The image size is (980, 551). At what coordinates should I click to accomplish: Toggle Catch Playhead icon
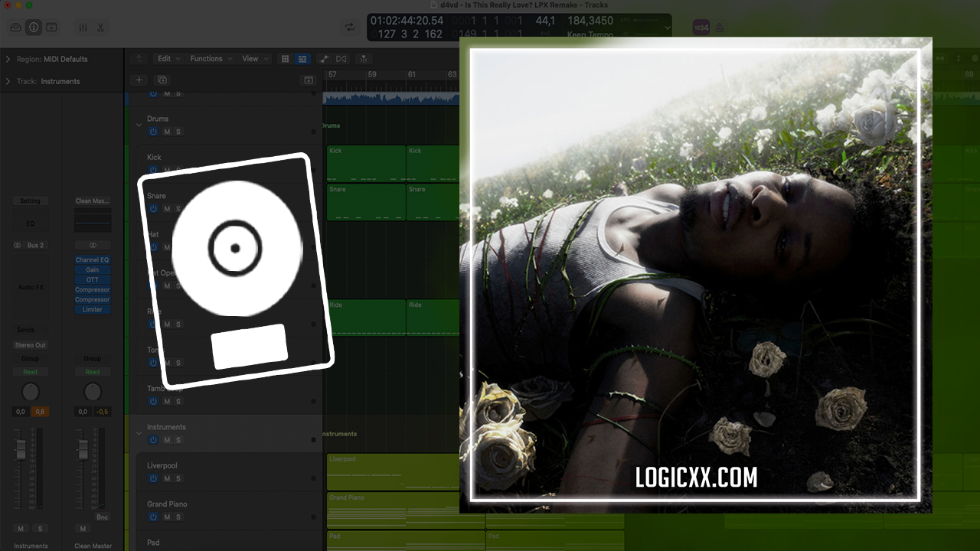pos(363,59)
